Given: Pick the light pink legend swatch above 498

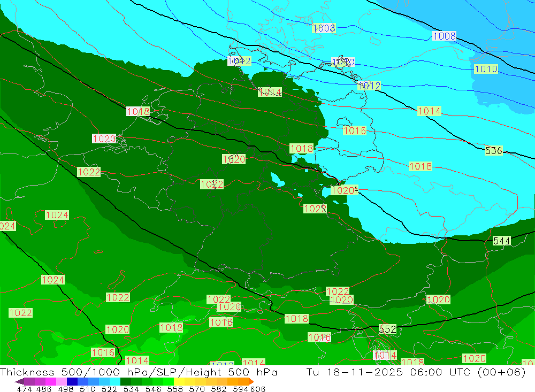Looking at the screenshot, I should coord(62,381).
